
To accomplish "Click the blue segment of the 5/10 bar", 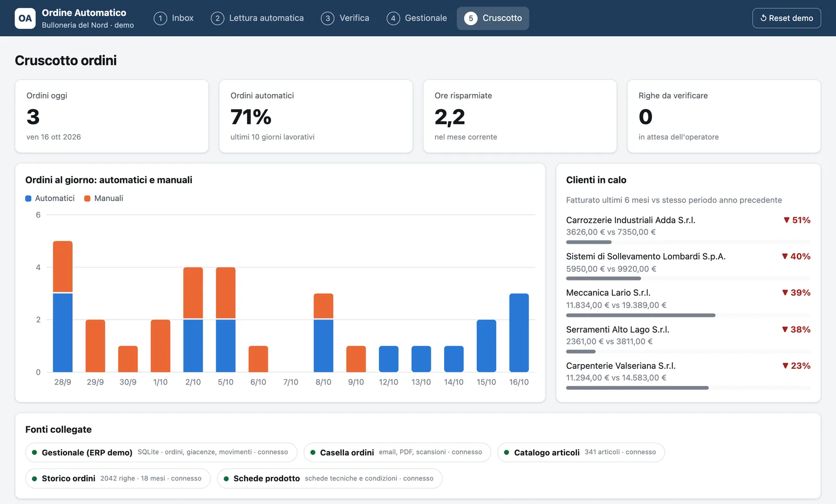I will click(226, 346).
